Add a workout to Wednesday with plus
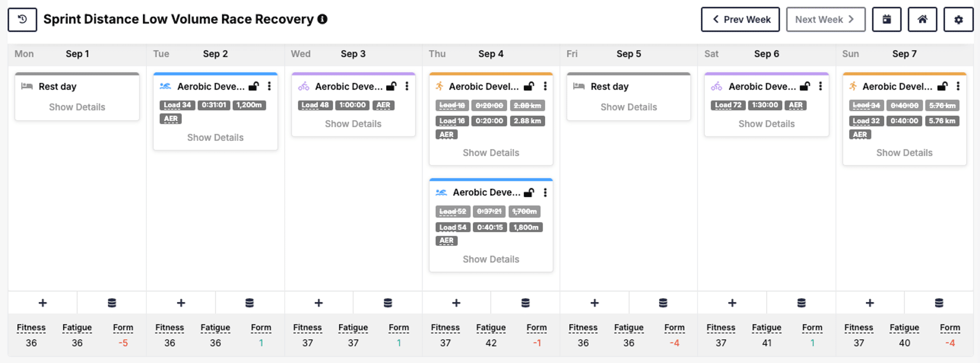This screenshot has height=363, width=980. (x=318, y=303)
